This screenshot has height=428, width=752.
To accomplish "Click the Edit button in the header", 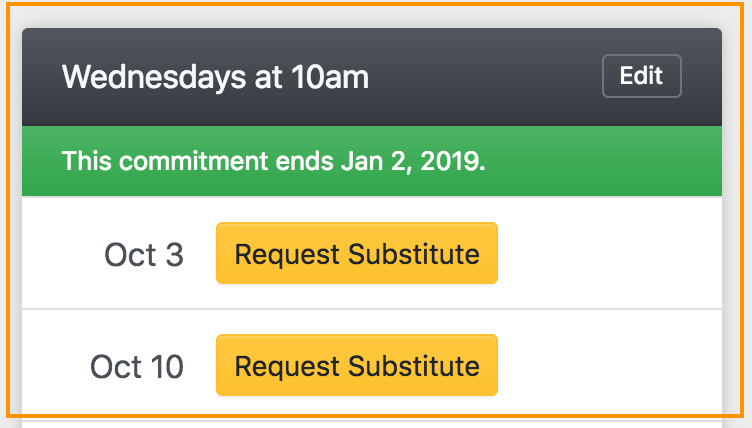I will (641, 77).
